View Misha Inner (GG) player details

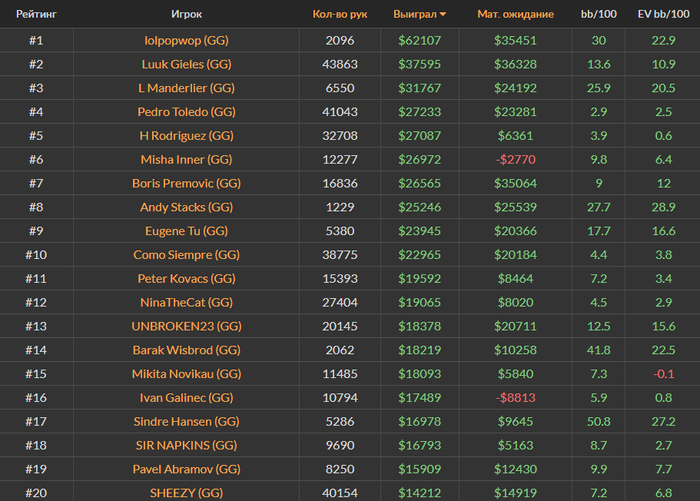coord(186,159)
